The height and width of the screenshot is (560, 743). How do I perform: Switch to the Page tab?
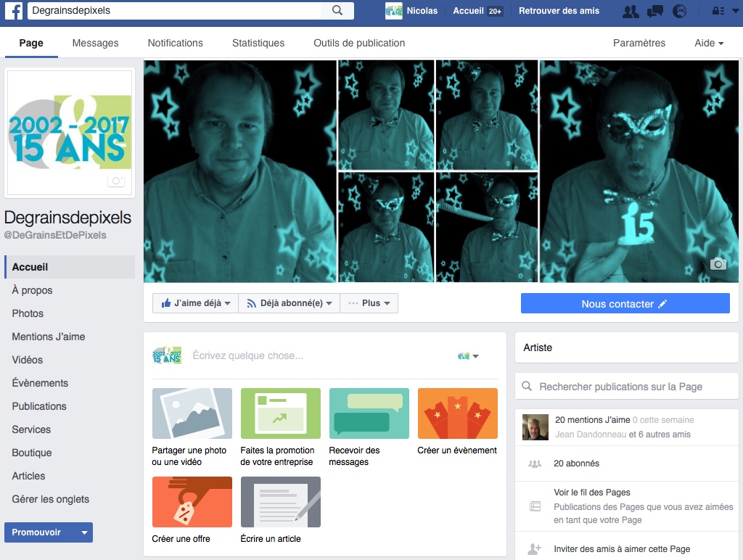(x=31, y=43)
